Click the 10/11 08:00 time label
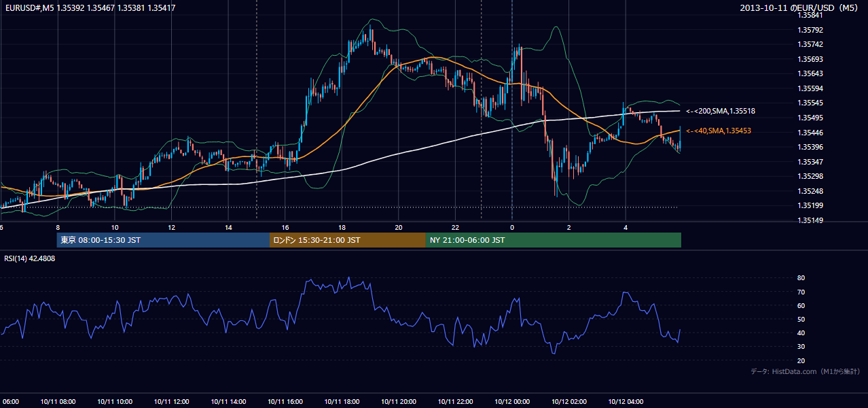Viewport: 868px width, 408px height. (x=58, y=402)
